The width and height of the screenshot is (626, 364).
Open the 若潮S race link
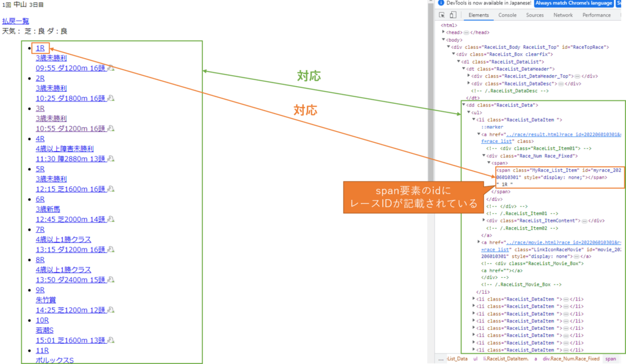[x=44, y=330]
